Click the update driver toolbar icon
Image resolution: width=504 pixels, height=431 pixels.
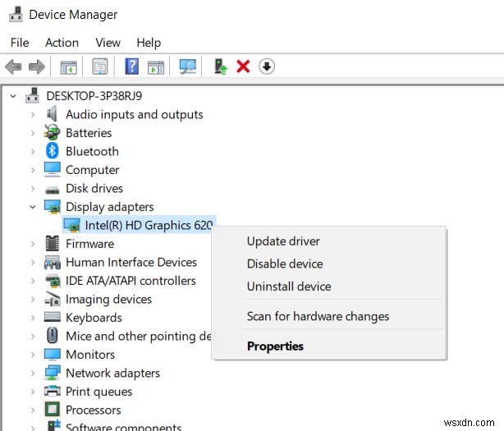(219, 66)
